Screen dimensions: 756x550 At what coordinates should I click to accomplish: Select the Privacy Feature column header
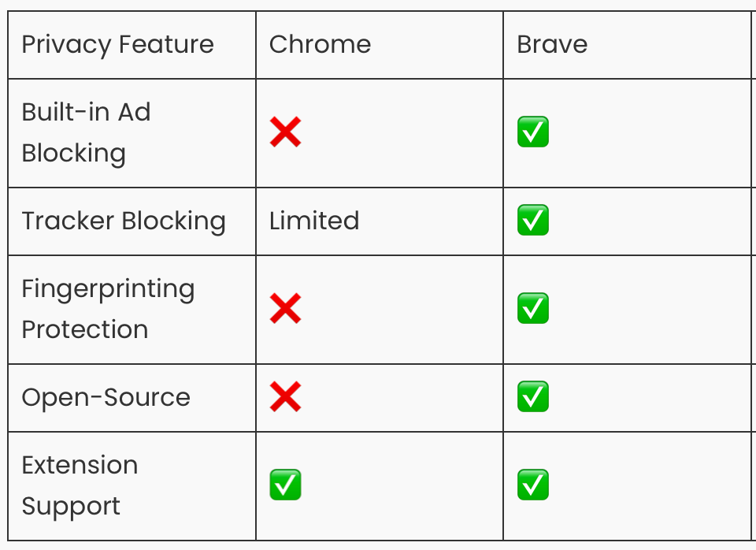(117, 45)
